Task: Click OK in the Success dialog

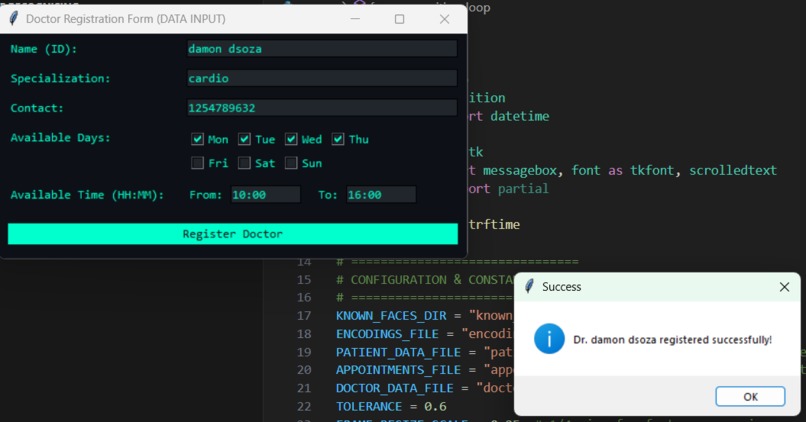Action: pos(750,396)
